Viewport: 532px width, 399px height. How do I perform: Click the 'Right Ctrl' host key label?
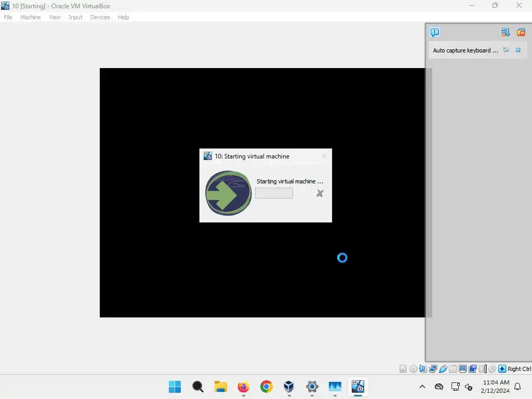click(519, 369)
